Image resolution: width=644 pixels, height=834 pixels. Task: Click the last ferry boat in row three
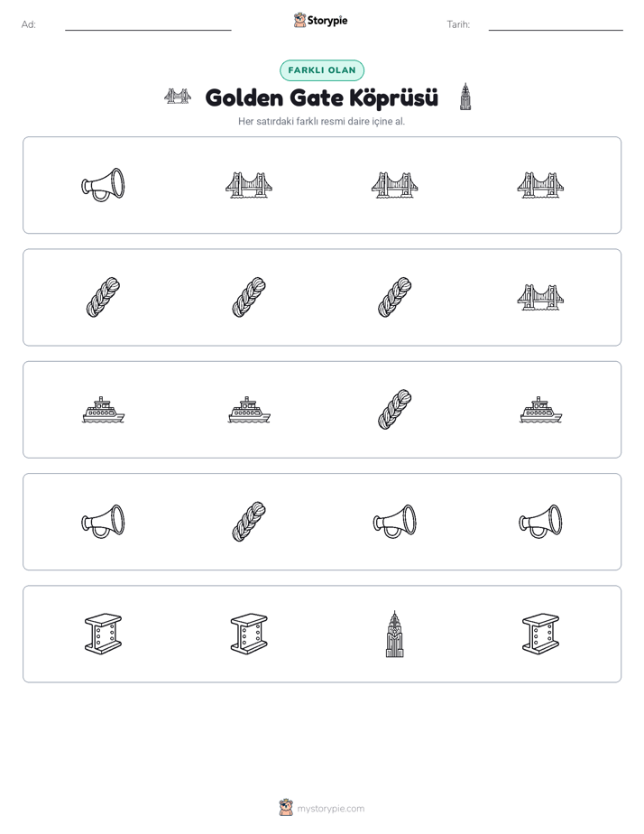[540, 410]
